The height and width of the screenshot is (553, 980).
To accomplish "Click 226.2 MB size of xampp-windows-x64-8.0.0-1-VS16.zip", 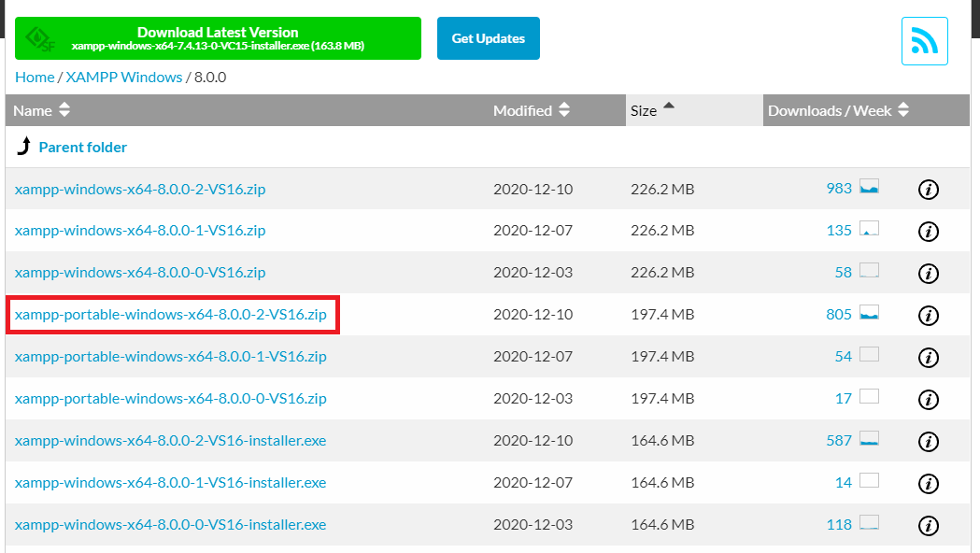I will click(662, 231).
